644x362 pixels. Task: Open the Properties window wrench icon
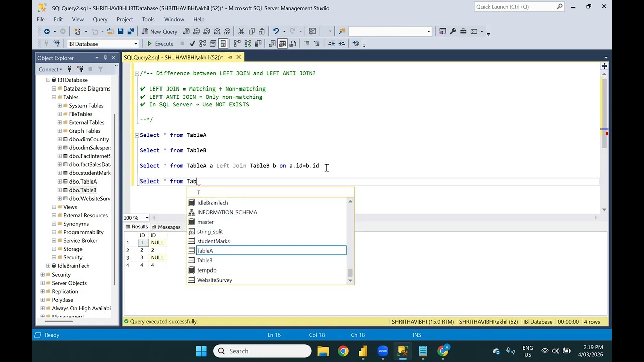tap(453, 31)
